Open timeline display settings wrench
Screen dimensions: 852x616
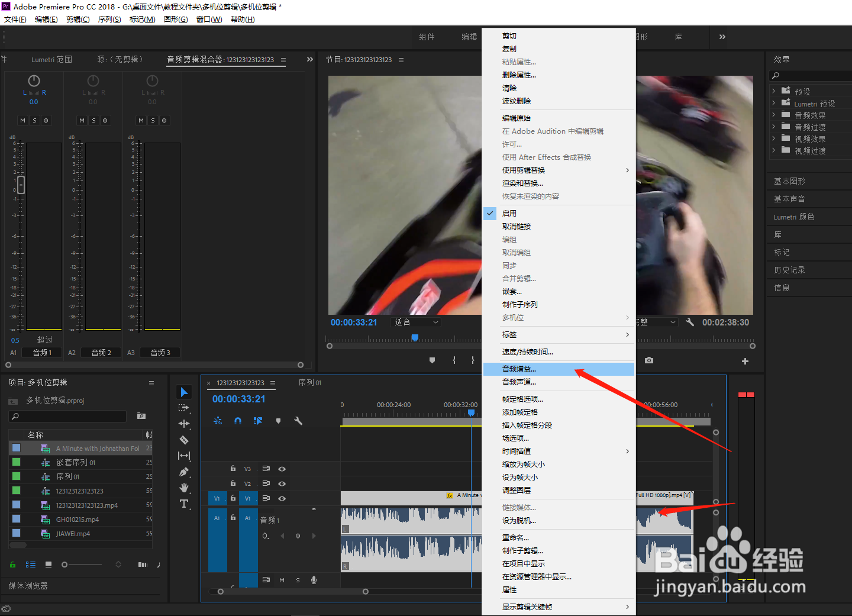click(298, 421)
